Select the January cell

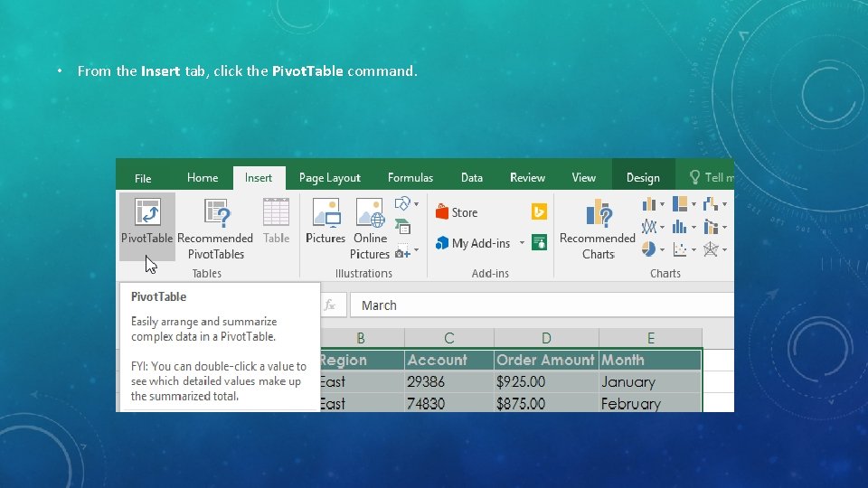pyautogui.click(x=650, y=381)
